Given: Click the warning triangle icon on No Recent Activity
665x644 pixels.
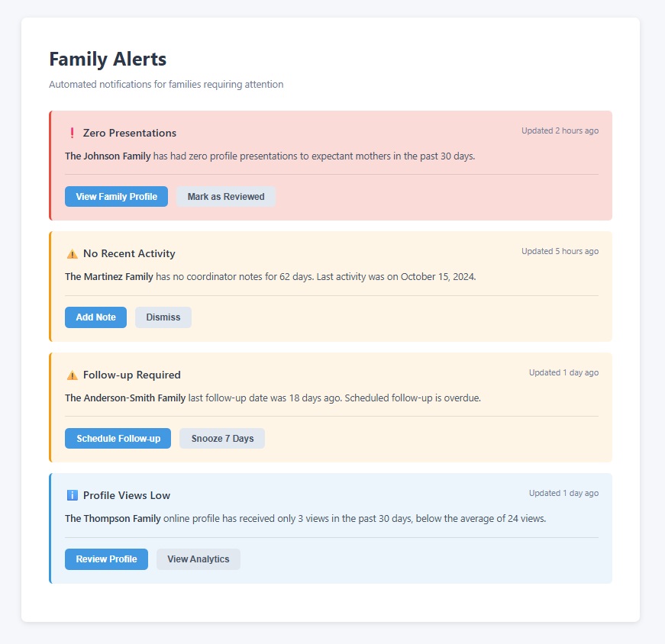Looking at the screenshot, I should click(71, 253).
